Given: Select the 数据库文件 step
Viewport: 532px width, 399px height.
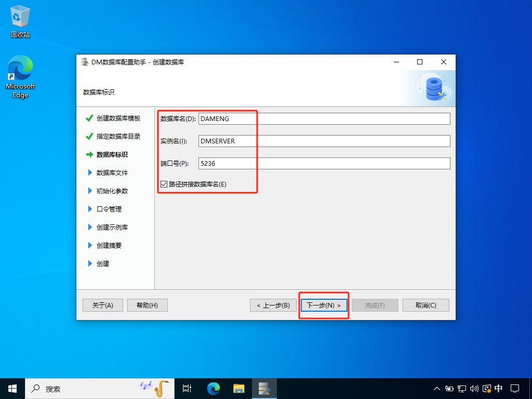Looking at the screenshot, I should (x=112, y=172).
